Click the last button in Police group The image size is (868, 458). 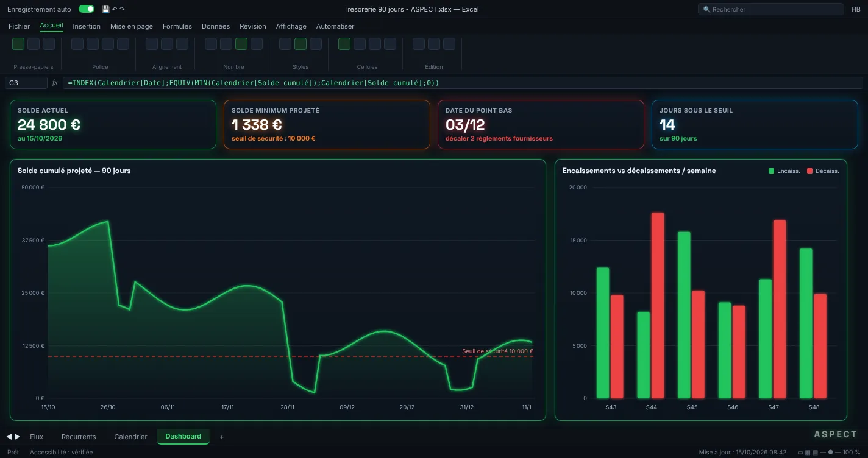pos(123,44)
